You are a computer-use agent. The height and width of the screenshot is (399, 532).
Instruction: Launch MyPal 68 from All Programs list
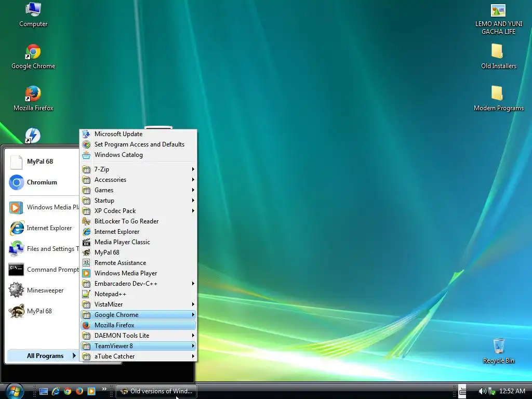coord(138,252)
